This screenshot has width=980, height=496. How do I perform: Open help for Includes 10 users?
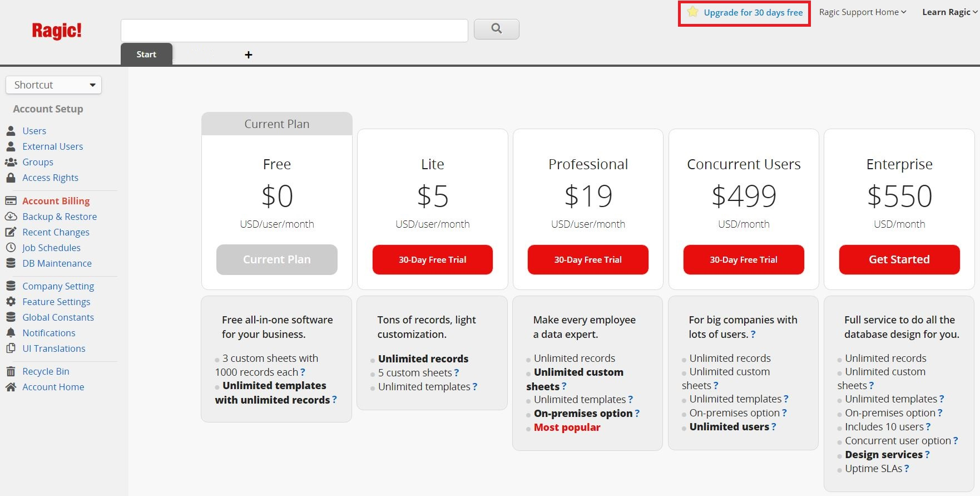tap(928, 427)
